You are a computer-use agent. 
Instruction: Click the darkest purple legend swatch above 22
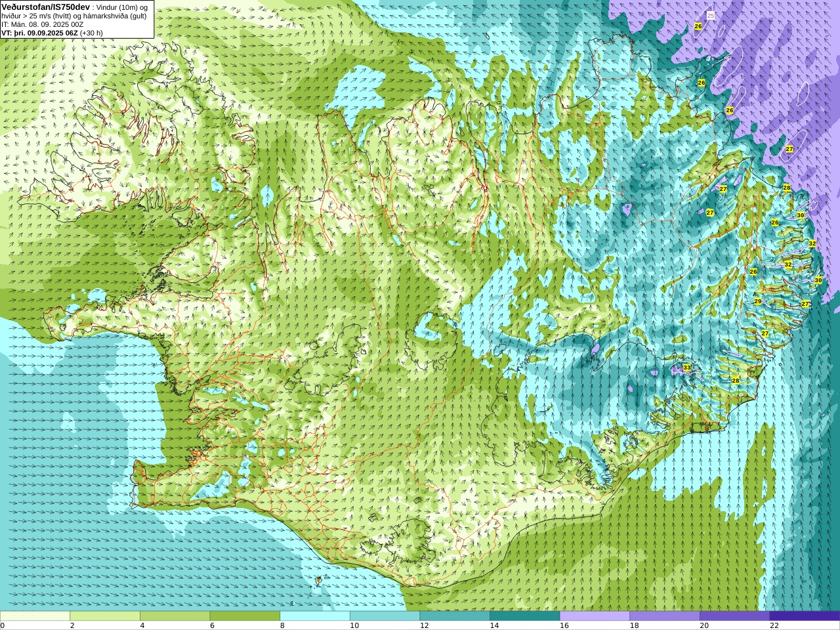[805, 616]
